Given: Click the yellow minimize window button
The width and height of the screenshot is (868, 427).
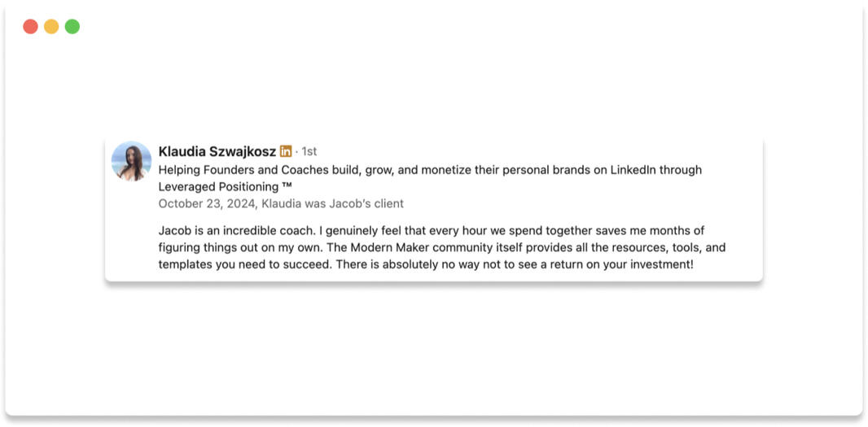Looking at the screenshot, I should tap(51, 27).
